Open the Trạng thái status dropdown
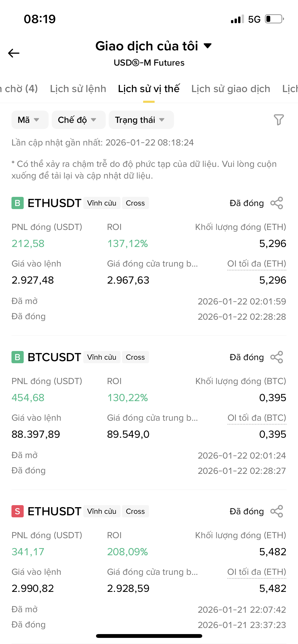This screenshot has height=644, width=298. [x=141, y=120]
